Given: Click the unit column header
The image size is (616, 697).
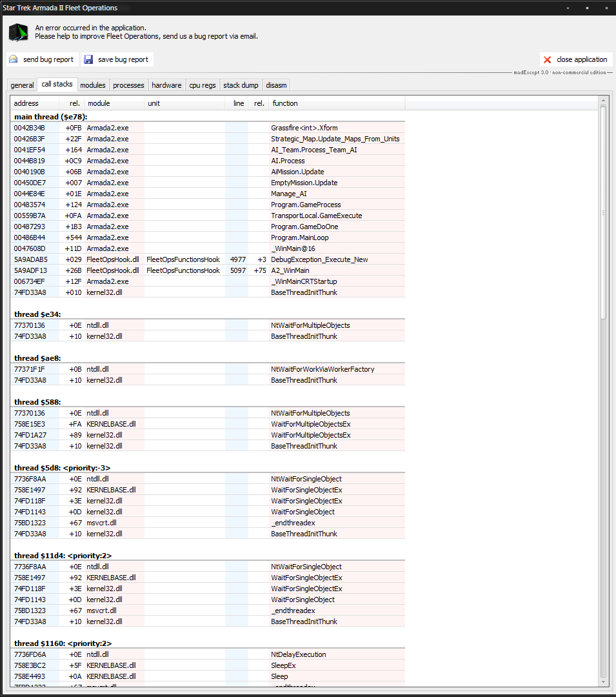Looking at the screenshot, I should [x=184, y=103].
